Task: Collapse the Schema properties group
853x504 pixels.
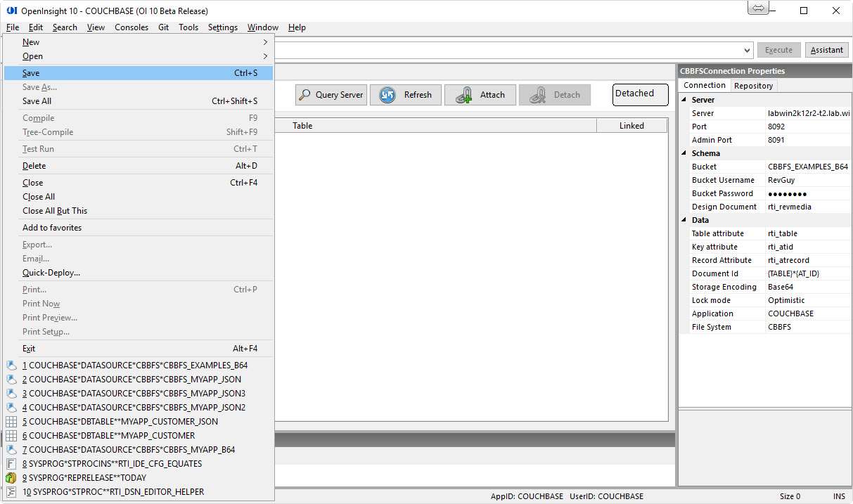Action: (683, 153)
